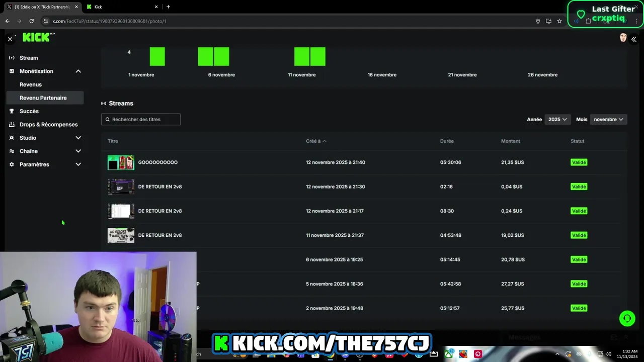Image resolution: width=644 pixels, height=362 pixels.
Task: Collapse the Monétisation menu chevron
Action: coord(78,71)
